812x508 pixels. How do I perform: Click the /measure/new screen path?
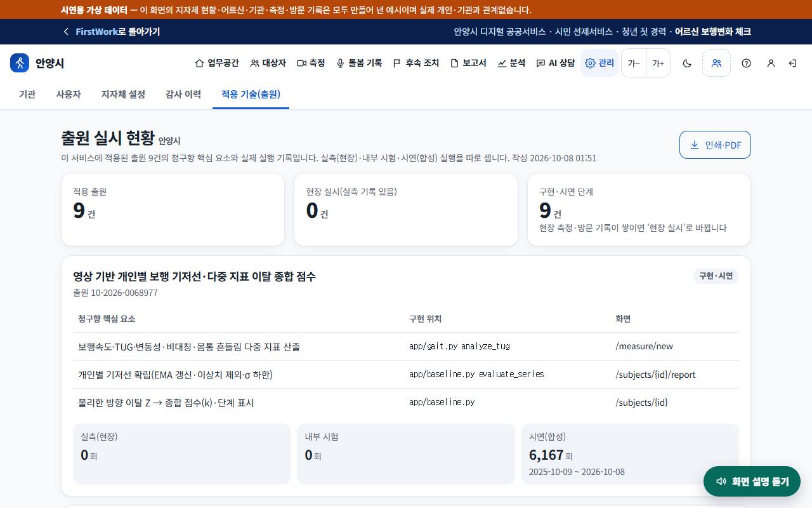coord(644,346)
